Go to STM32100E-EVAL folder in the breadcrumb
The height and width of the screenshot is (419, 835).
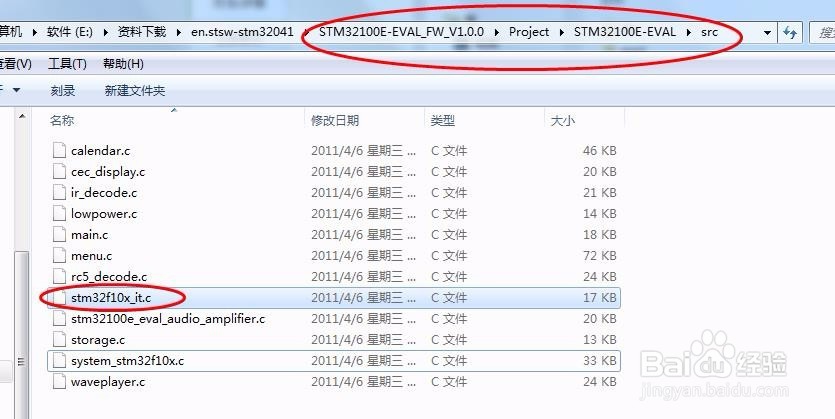click(x=625, y=32)
